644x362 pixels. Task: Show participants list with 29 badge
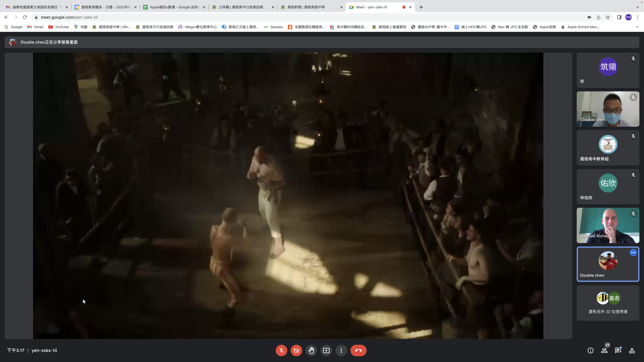(604, 350)
